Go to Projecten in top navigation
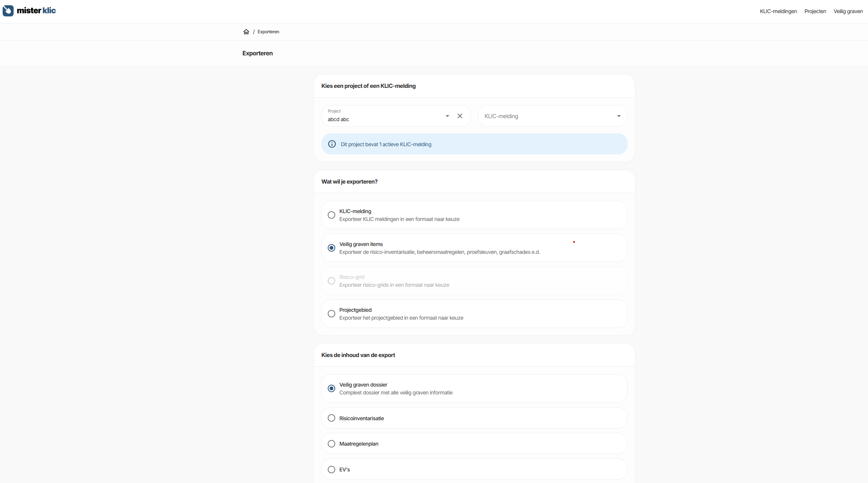Image resolution: width=868 pixels, height=483 pixels. (815, 11)
